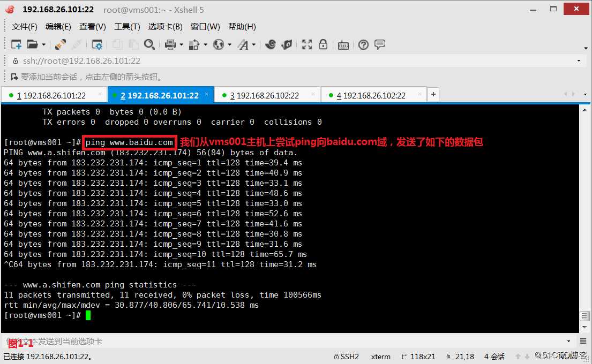Close tab 1 192.168.26.101:22
The image size is (592, 364).
coord(100,94)
